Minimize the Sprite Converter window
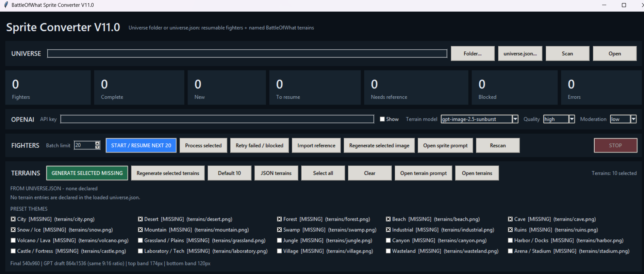This screenshot has height=274, width=644. tap(604, 5)
